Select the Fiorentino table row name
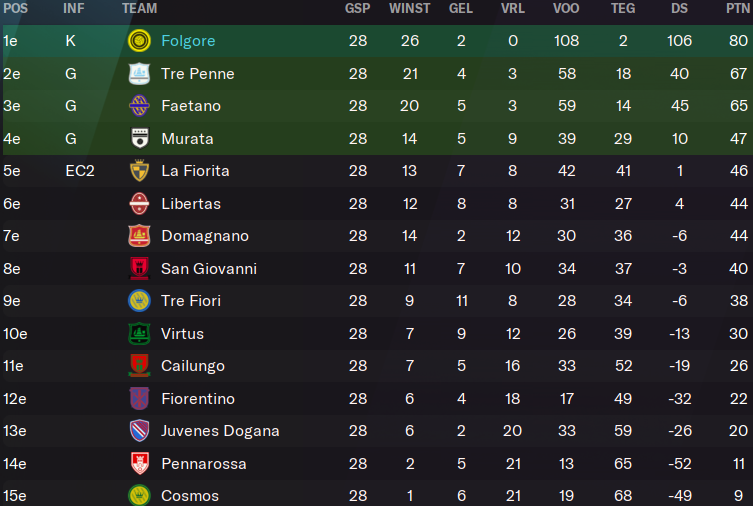This screenshot has height=506, width=753. pyautogui.click(x=198, y=398)
